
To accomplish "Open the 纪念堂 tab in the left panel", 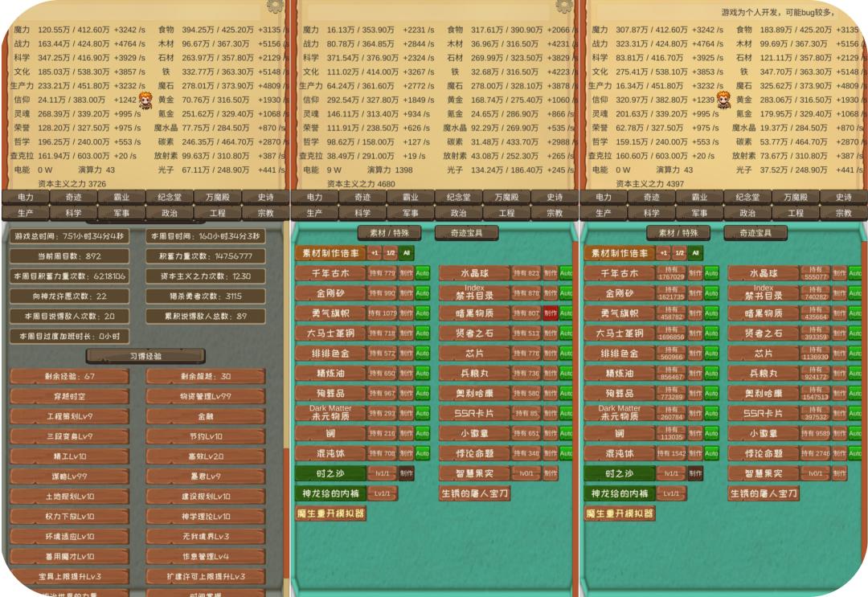I will point(170,197).
